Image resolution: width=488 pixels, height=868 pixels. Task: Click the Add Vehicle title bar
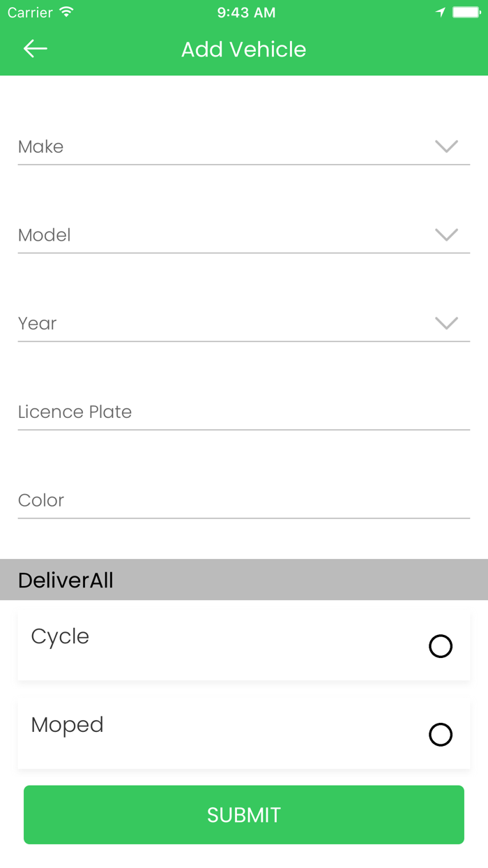[243, 49]
